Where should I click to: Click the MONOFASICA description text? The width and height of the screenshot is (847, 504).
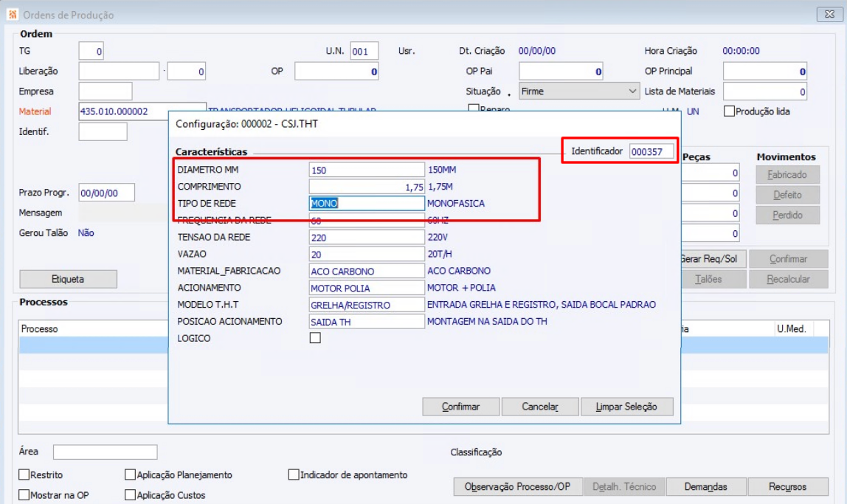click(456, 203)
